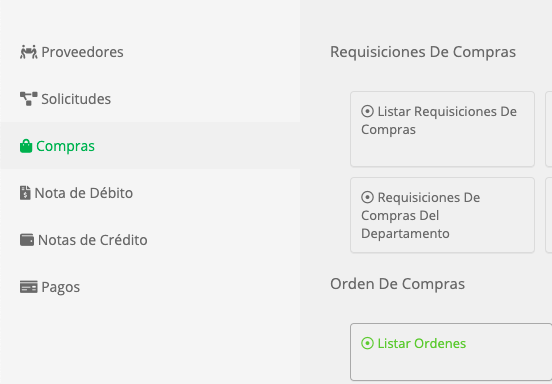Click the Nota de Débito invoice icon
Image resolution: width=552 pixels, height=384 pixels.
point(25,193)
